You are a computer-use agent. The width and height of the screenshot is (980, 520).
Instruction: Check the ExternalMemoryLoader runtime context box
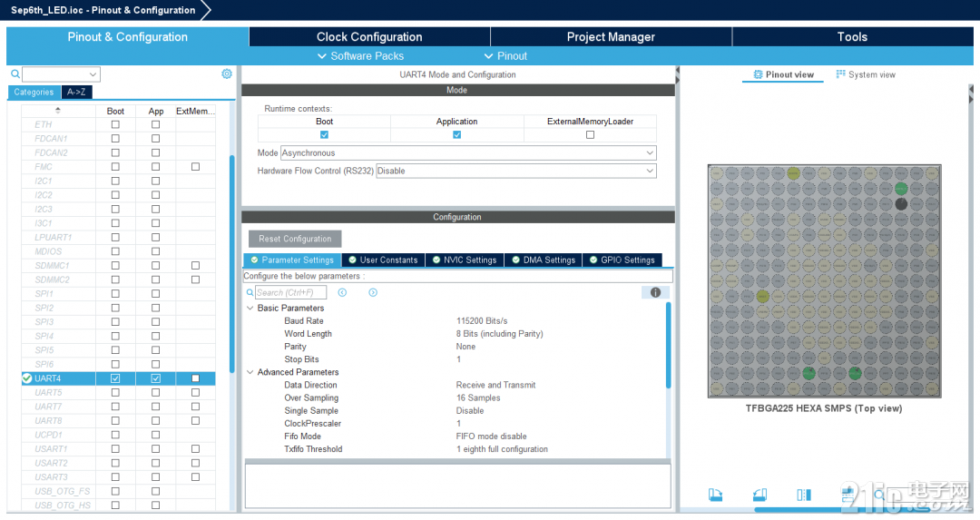click(590, 135)
